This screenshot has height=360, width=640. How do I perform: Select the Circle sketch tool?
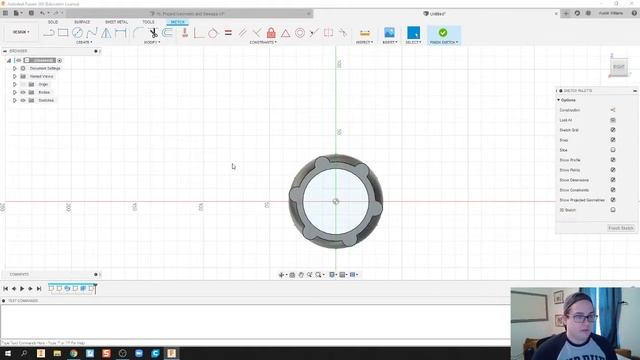pyautogui.click(x=78, y=33)
